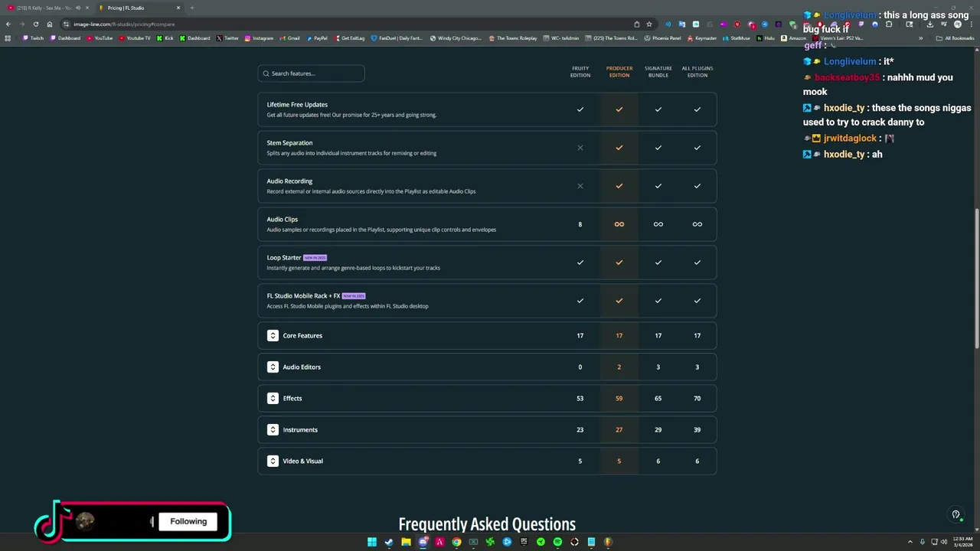980x551 pixels.
Task: Click the address bar URL
Action: [x=124, y=24]
